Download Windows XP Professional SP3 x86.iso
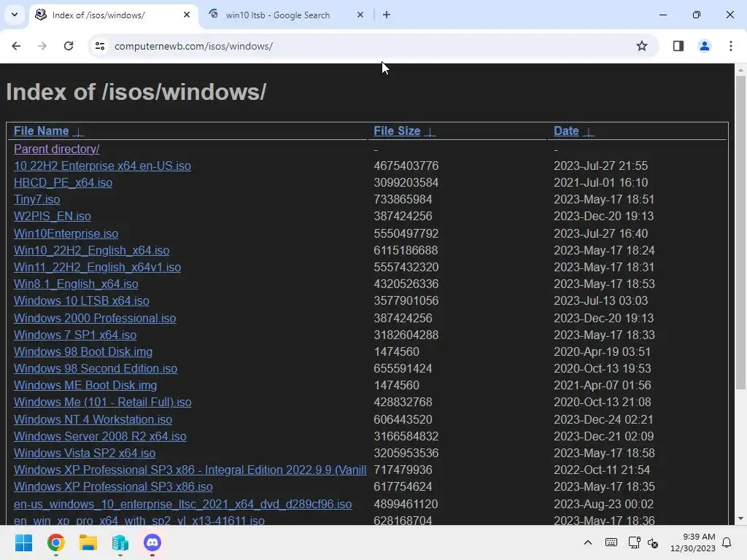 click(x=113, y=486)
